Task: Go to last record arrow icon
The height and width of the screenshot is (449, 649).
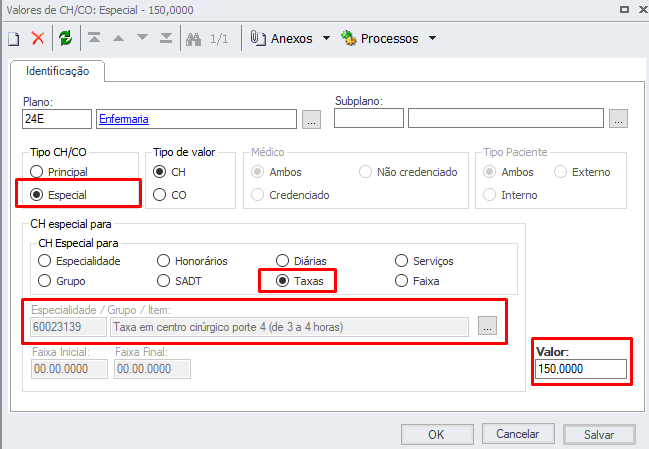Action: click(x=166, y=38)
